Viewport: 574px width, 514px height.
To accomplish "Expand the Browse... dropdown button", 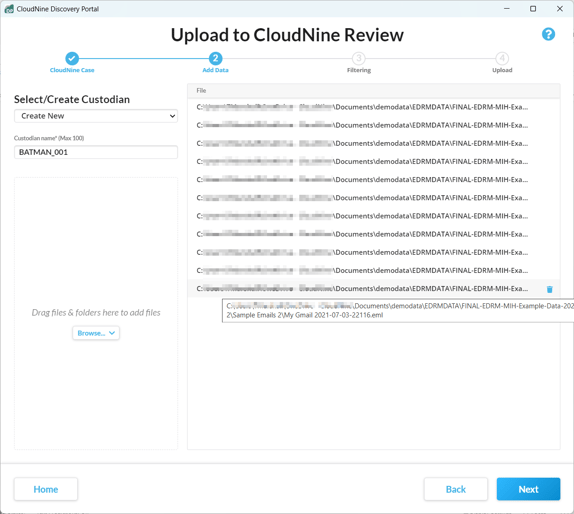I will (x=96, y=333).
